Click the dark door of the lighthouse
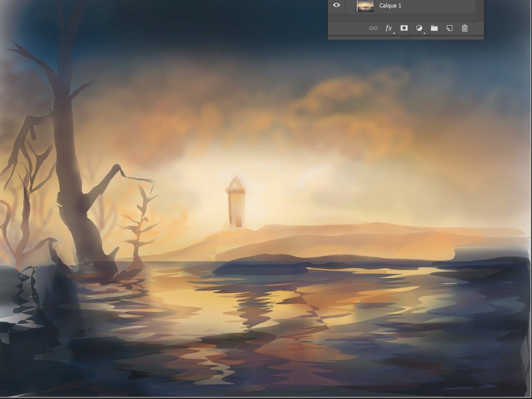The image size is (532, 399). click(x=238, y=221)
